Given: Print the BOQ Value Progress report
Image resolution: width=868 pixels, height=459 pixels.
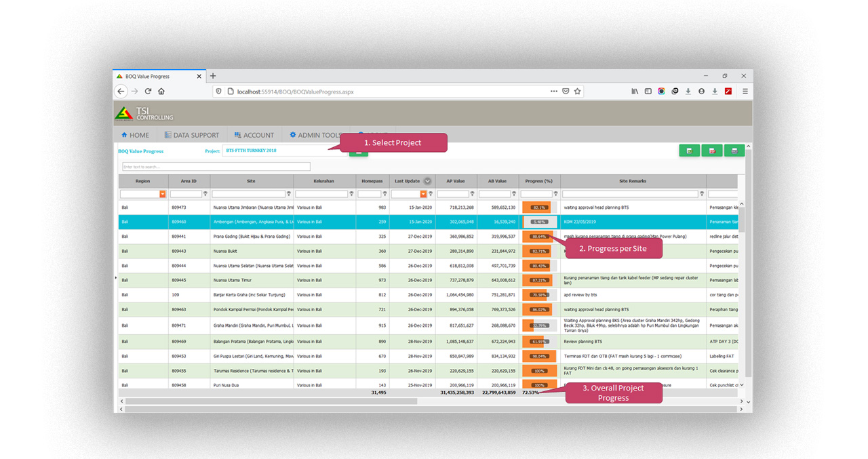Looking at the screenshot, I should (x=734, y=151).
